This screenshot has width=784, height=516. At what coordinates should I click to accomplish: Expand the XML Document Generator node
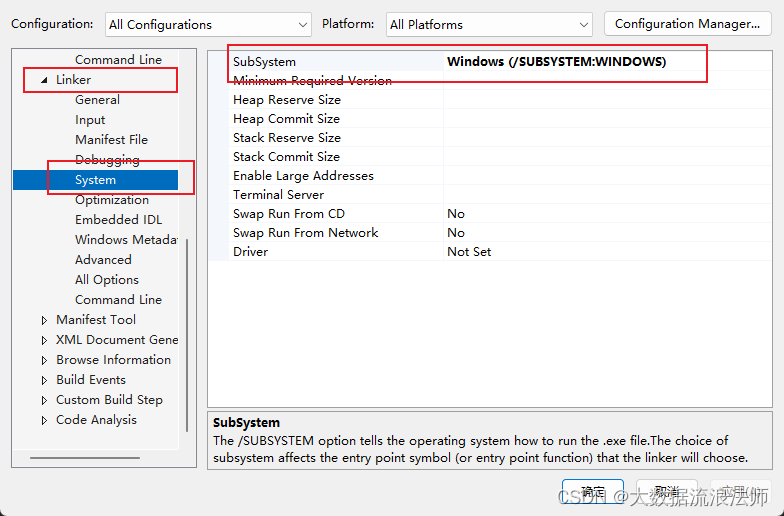point(44,340)
